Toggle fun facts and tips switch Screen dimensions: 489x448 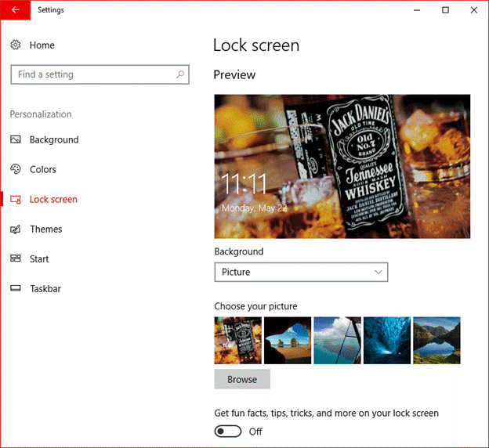tap(228, 432)
